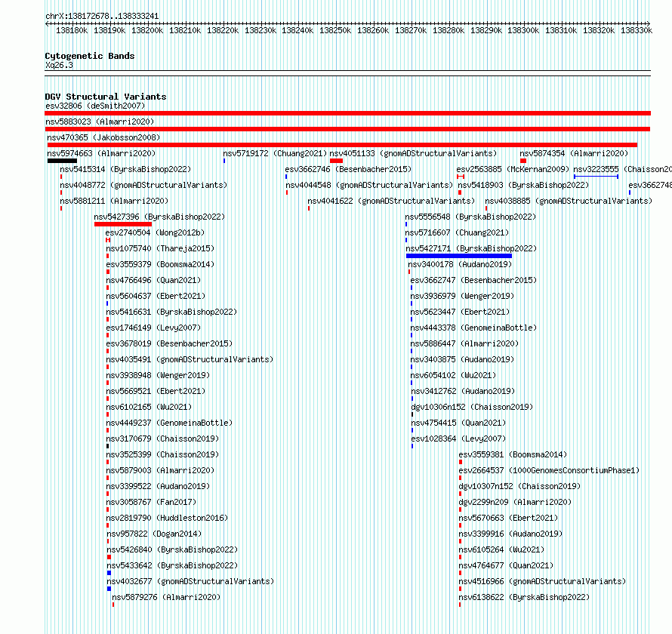Screen dimensions: 672x634
Task: Open esv2563885 (McKernan2009) label
Action: (513, 169)
